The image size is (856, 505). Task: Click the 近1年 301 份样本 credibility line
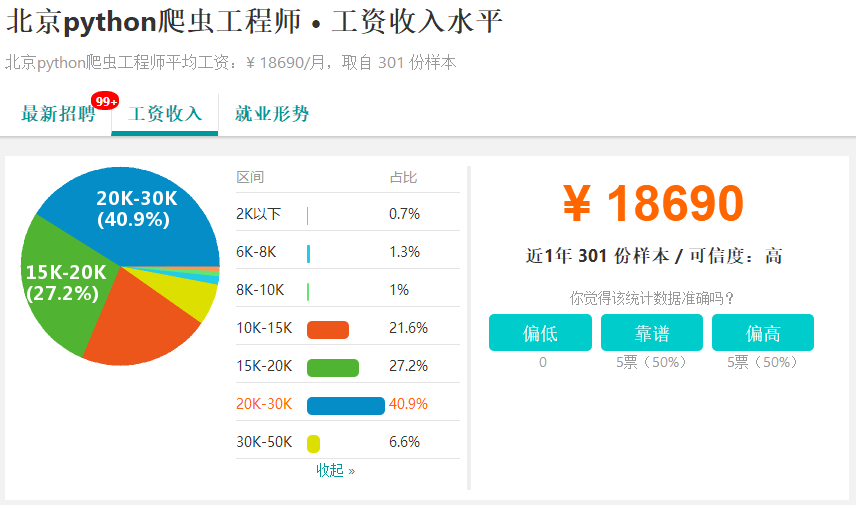[653, 256]
